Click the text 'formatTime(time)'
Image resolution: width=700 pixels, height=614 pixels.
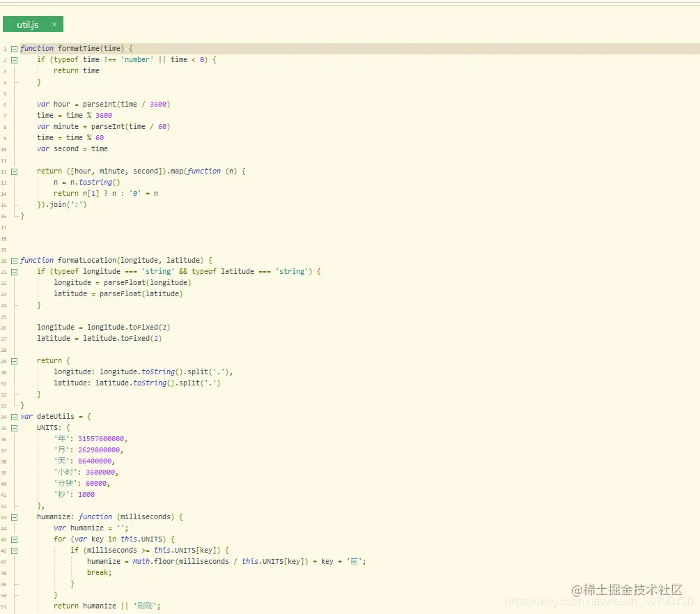click(91, 48)
